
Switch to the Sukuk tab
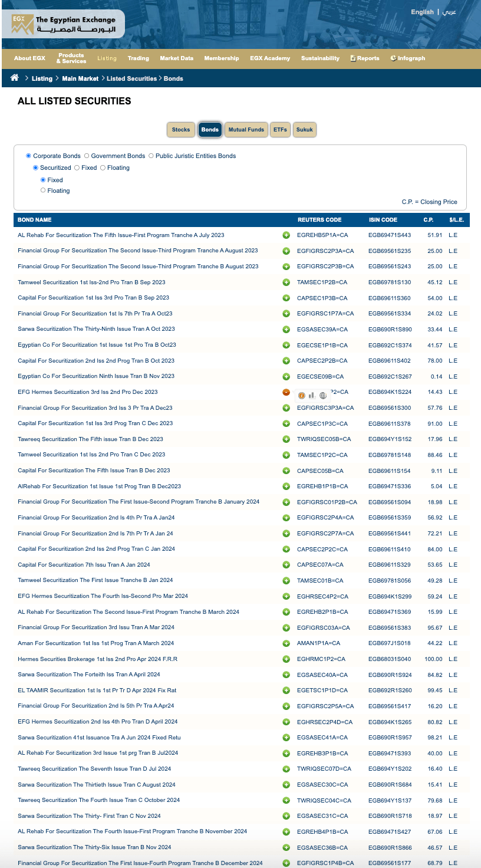coord(305,130)
